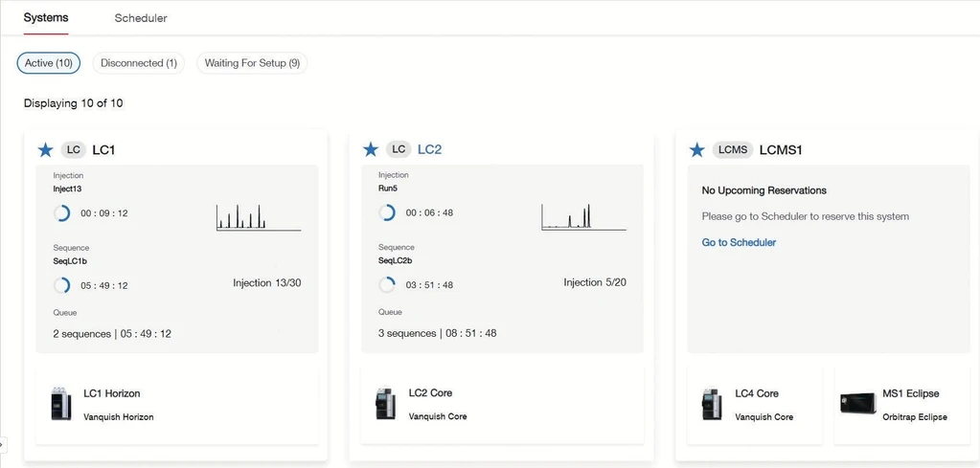Show Waiting For Setup (9) systems
980x468 pixels.
point(252,63)
